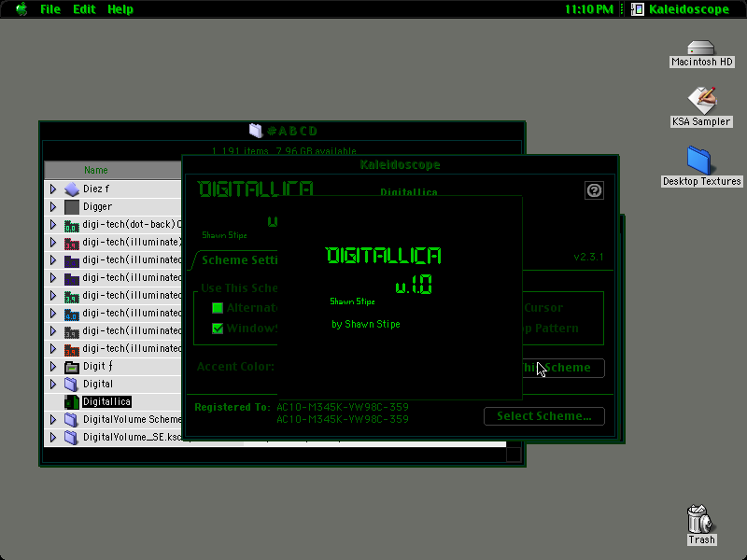This screenshot has width=747, height=560.
Task: Open the Help menu
Action: [120, 9]
